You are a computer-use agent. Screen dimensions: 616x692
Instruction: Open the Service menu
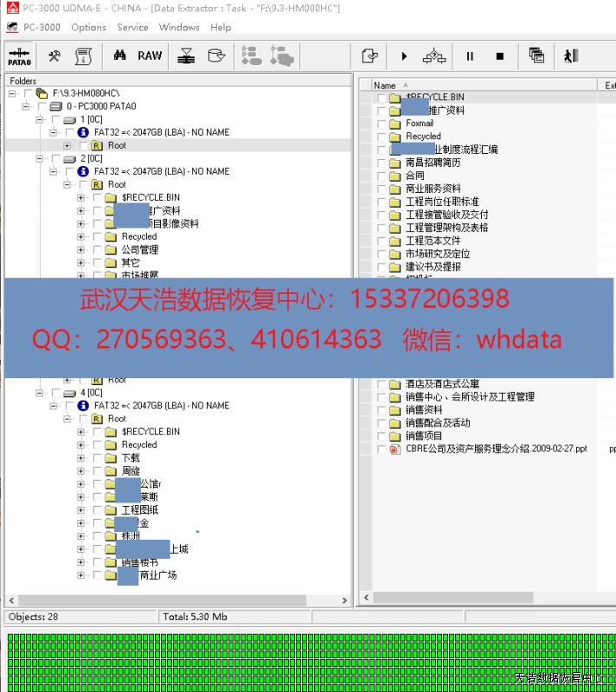point(132,27)
